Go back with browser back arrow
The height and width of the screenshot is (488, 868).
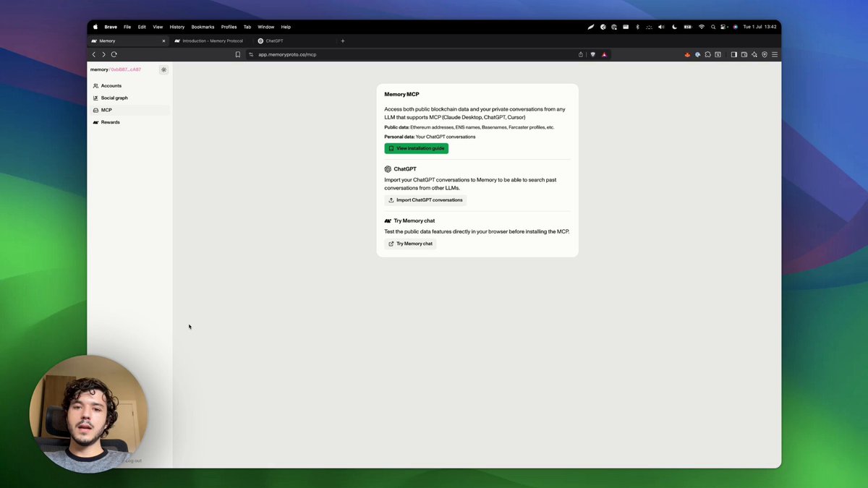pos(94,54)
